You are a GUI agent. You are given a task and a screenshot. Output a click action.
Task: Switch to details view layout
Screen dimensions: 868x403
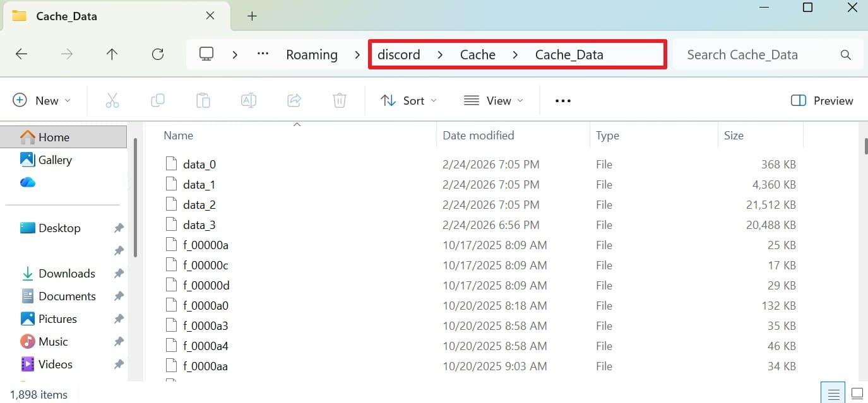click(833, 392)
